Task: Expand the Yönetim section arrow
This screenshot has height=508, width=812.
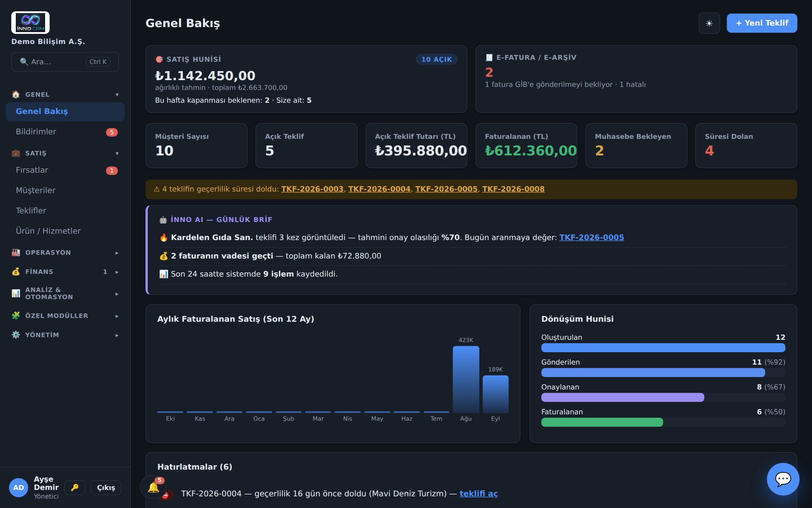Action: [x=117, y=335]
